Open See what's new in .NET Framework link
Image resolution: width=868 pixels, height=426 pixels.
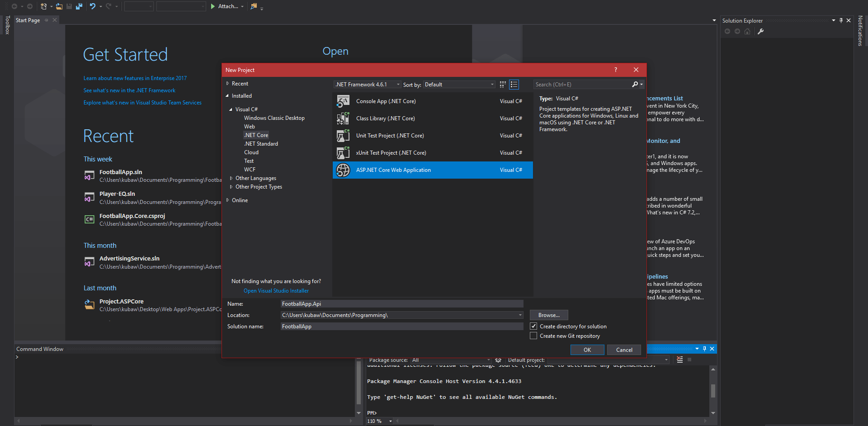click(129, 90)
